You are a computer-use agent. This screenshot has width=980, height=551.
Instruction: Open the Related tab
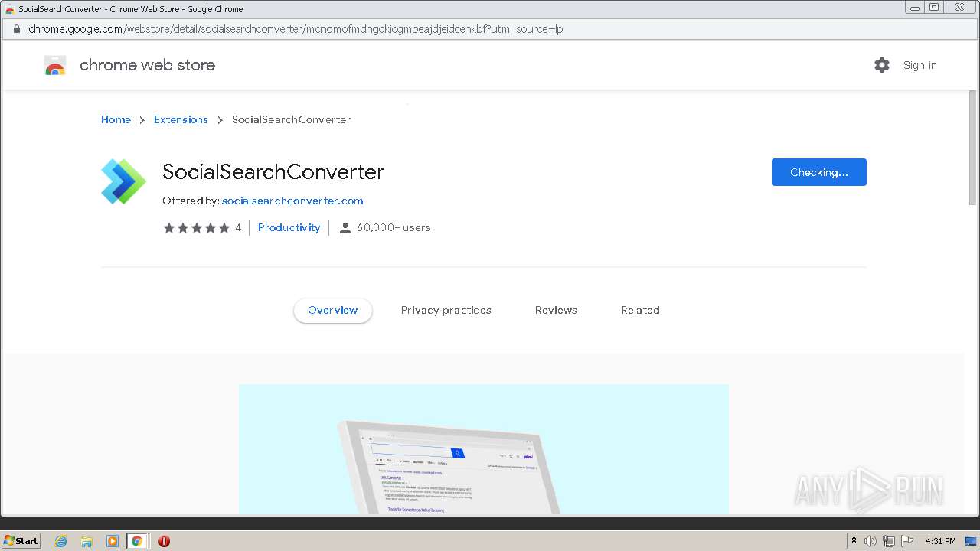pyautogui.click(x=640, y=310)
